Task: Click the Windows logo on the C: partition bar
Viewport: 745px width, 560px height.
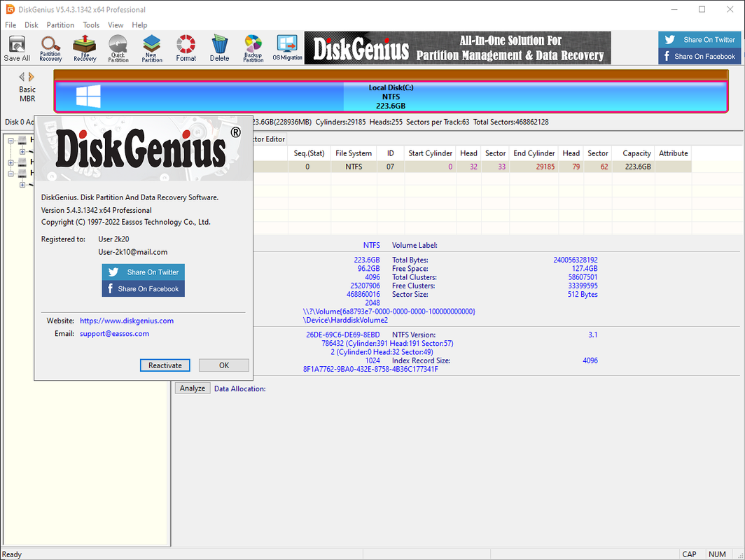Action: tap(88, 96)
